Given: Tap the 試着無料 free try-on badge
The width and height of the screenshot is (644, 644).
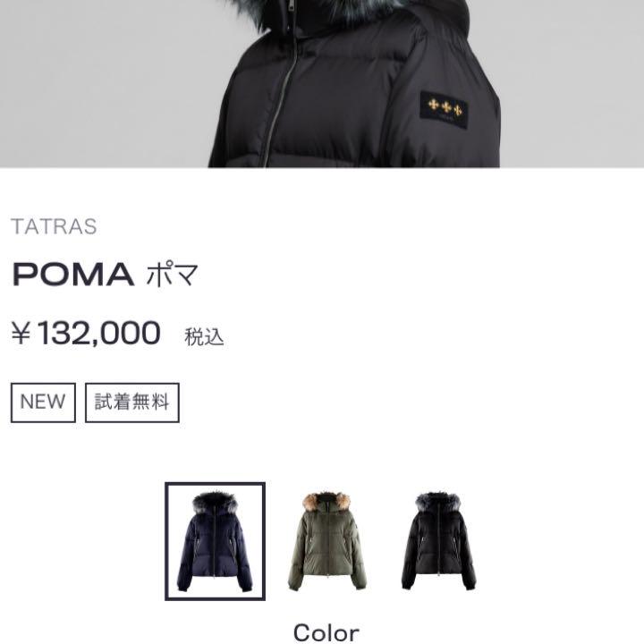Looking at the screenshot, I should pyautogui.click(x=132, y=402).
